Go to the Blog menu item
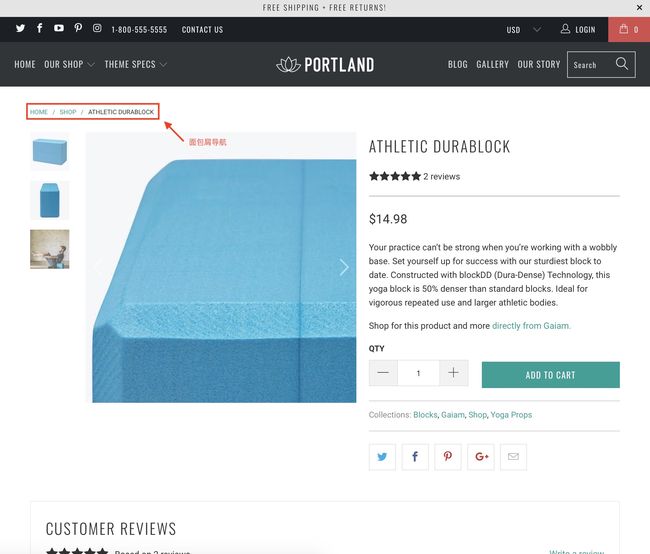 tap(458, 64)
